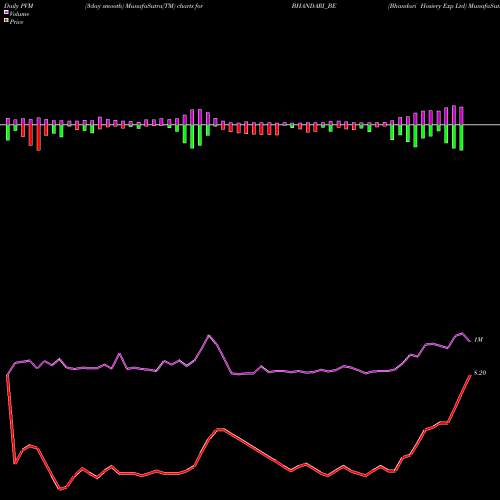Click the '8.20' price value label
The image size is (500, 500).
point(480,373)
